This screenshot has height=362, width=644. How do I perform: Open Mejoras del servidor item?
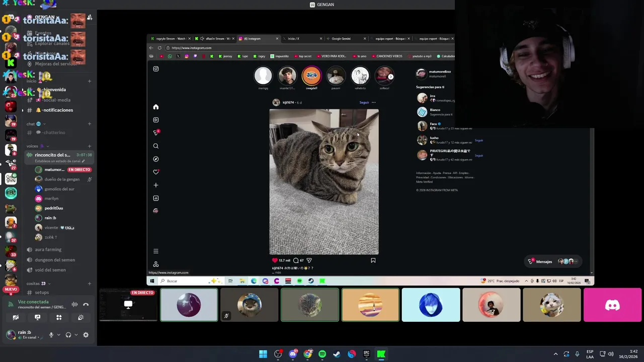[56, 64]
